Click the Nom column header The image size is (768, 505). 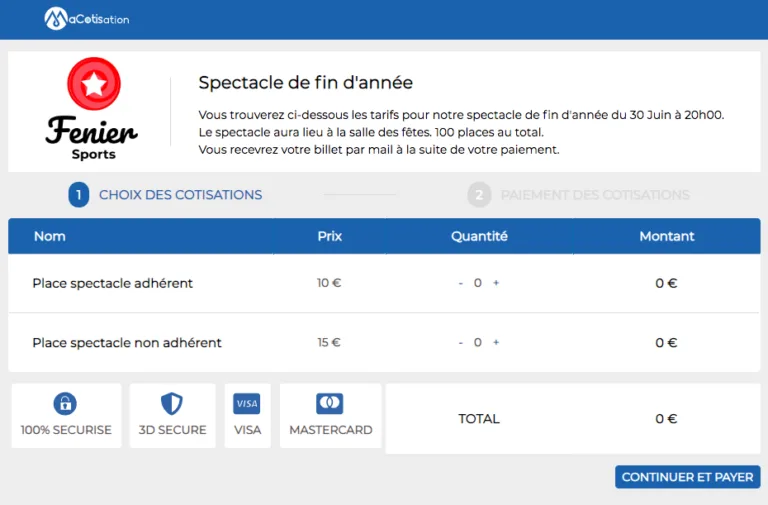(49, 236)
